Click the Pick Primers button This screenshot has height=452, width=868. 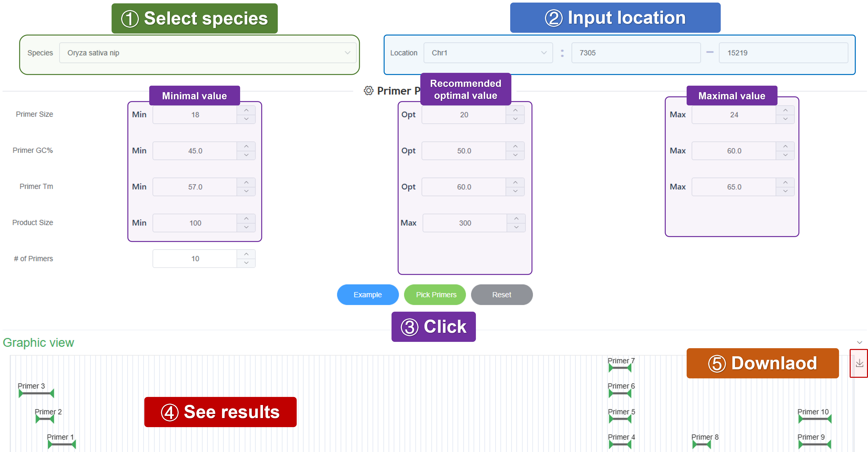[435, 294]
